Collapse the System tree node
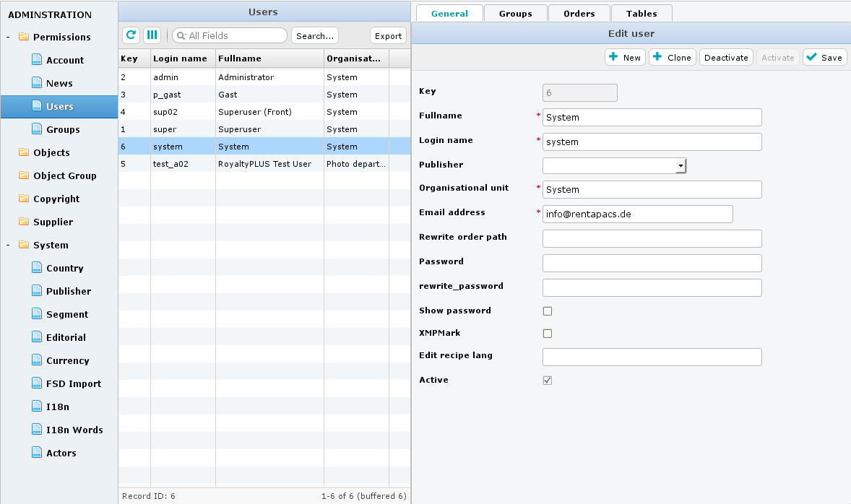851x504 pixels. pos(8,245)
